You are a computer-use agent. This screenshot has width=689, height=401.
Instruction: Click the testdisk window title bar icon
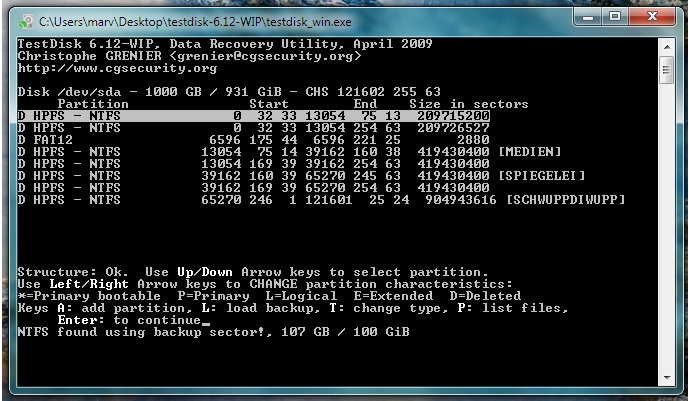click(26, 22)
